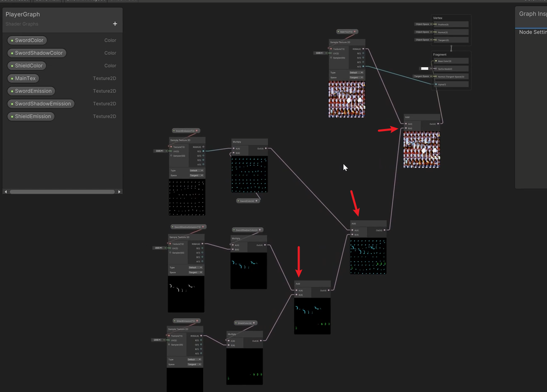Open Type dropdown on SwordEmission Sample Texture 2D
This screenshot has height=392, width=547.
[196, 171]
